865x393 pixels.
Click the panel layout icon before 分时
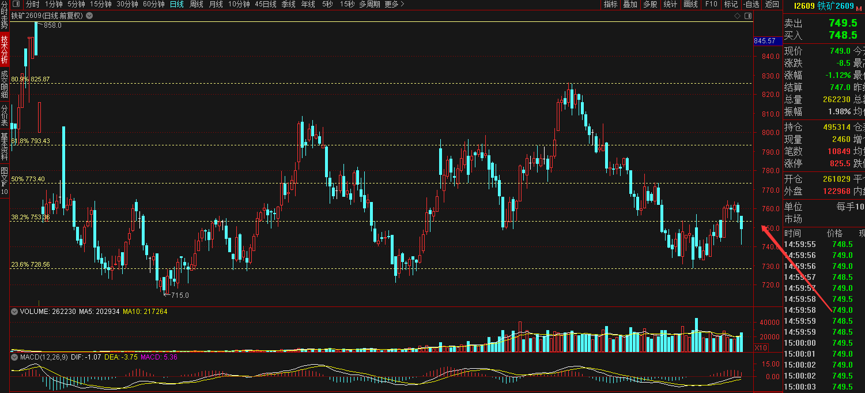pos(17,4)
